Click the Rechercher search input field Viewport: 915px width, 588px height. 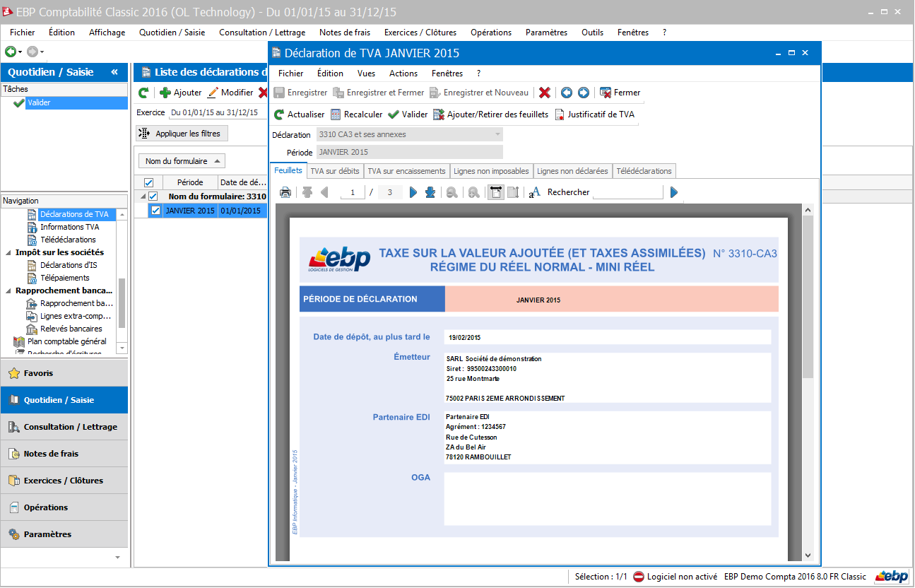(627, 192)
